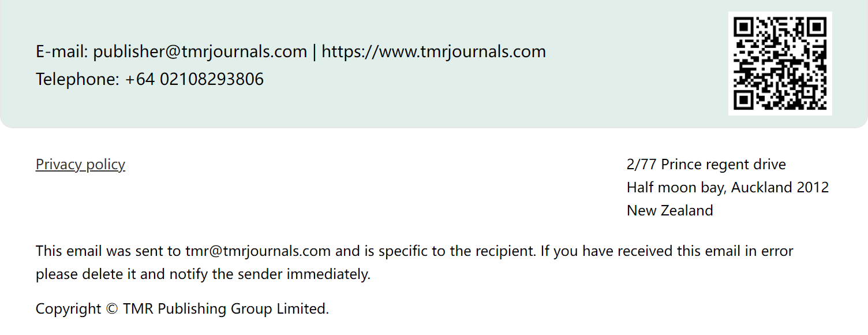The height and width of the screenshot is (335, 868).
Task: Click the publisher@tmrjournals.com email address
Action: (x=200, y=52)
